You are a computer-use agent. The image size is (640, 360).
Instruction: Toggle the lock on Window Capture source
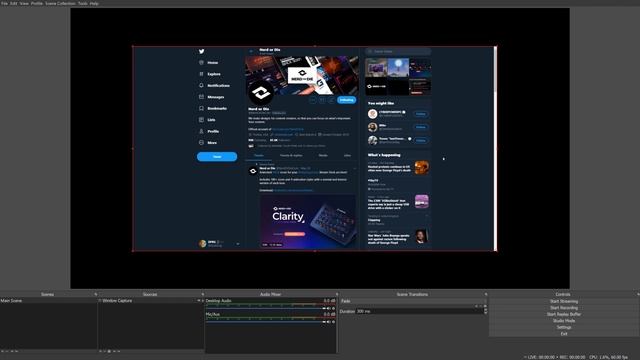coord(202,301)
